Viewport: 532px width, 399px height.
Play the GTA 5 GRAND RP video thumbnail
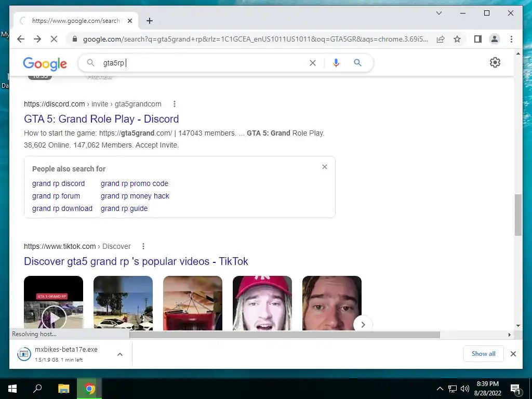point(54,303)
